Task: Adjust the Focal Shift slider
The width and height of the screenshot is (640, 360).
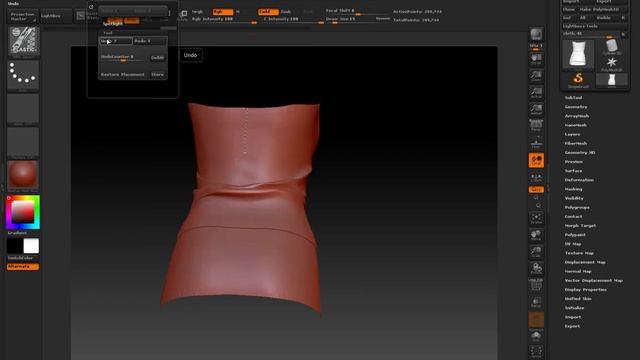Action: click(357, 11)
